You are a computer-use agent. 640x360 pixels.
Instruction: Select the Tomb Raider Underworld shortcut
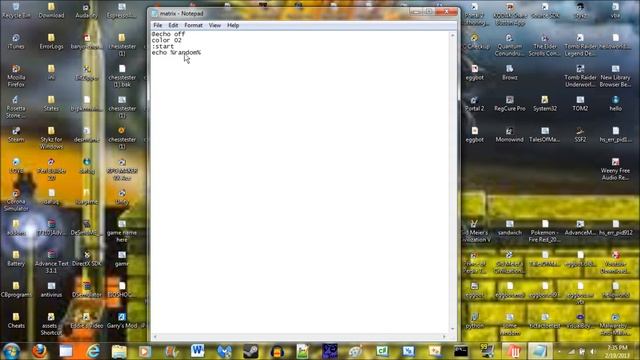coord(580,76)
